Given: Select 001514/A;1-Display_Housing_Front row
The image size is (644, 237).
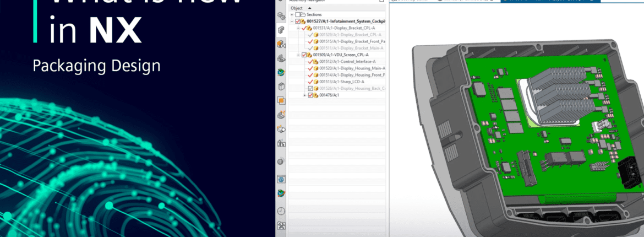Looking at the screenshot, I should (x=352, y=75).
